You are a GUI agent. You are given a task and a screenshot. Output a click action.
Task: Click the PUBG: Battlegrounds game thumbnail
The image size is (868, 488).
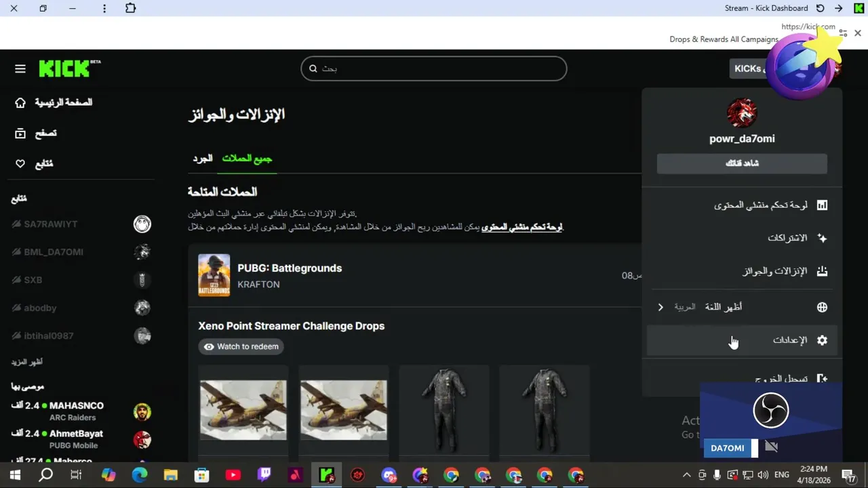[214, 275]
